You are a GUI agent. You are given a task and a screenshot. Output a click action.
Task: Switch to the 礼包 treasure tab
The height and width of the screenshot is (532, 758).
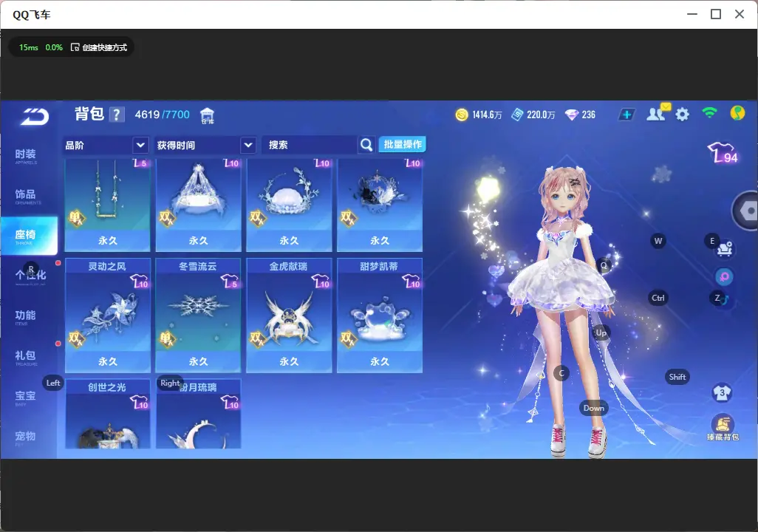(26, 357)
